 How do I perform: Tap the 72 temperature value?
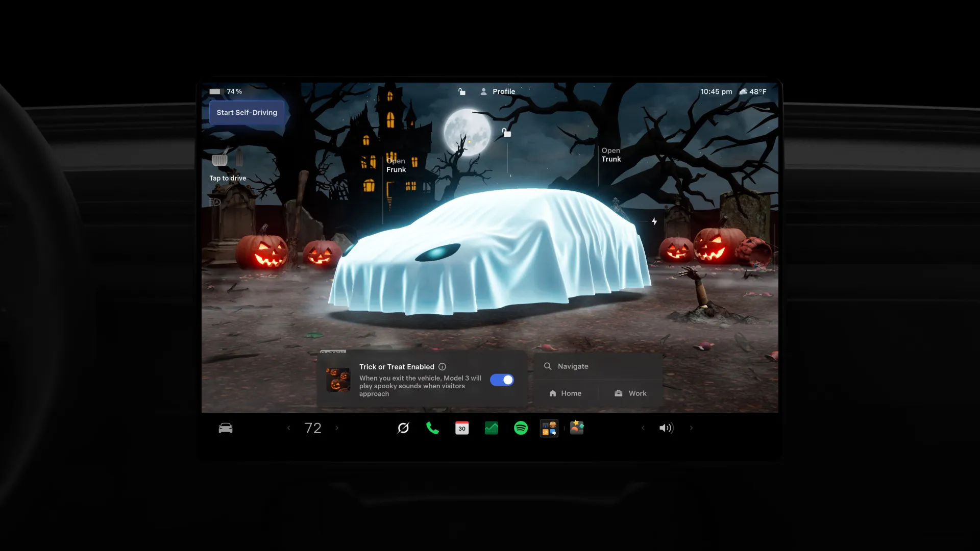point(313,428)
